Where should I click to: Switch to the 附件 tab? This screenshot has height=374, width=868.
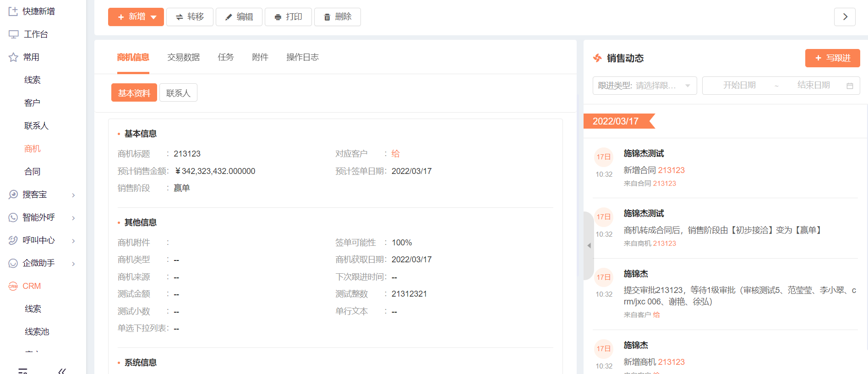click(x=260, y=57)
